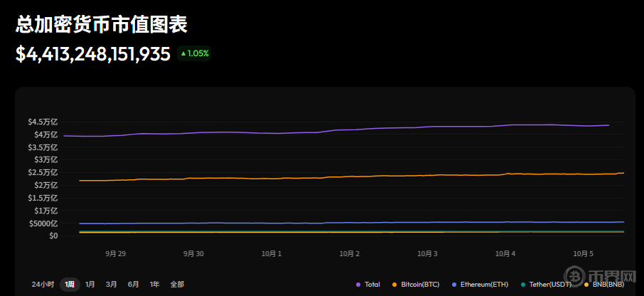
Task: Click the 9月 29 date axis label
Action: 115,253
